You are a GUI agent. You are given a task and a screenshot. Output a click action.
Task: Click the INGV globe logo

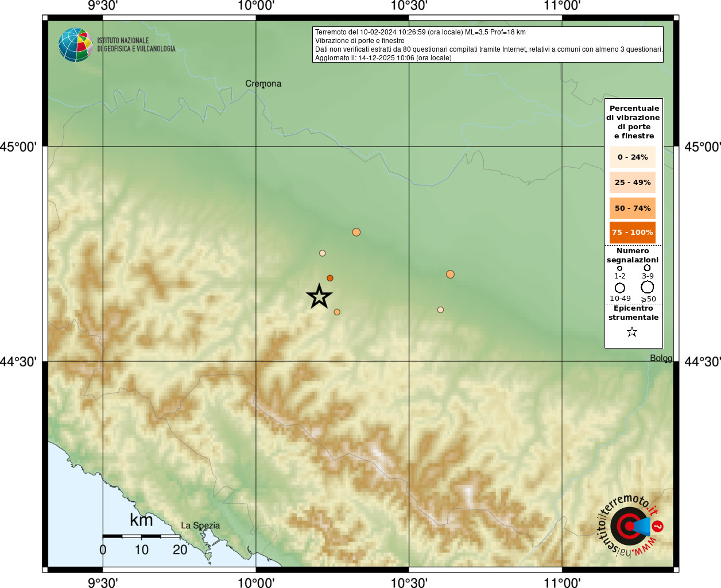coord(76,45)
